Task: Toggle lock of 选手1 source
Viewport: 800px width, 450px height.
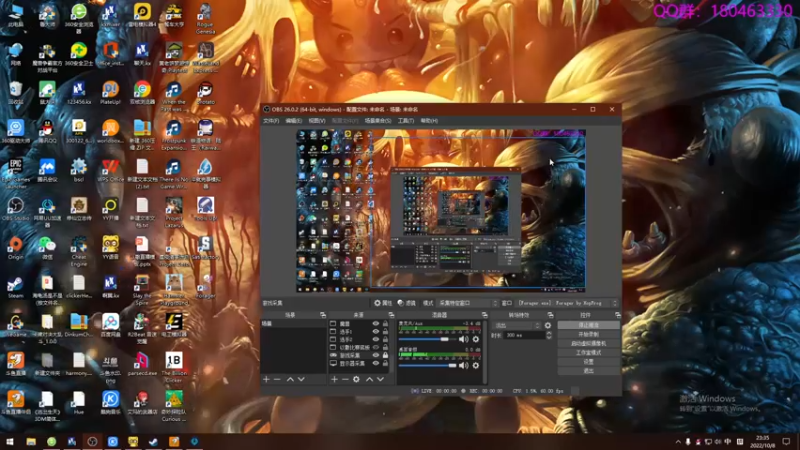Action: point(385,332)
